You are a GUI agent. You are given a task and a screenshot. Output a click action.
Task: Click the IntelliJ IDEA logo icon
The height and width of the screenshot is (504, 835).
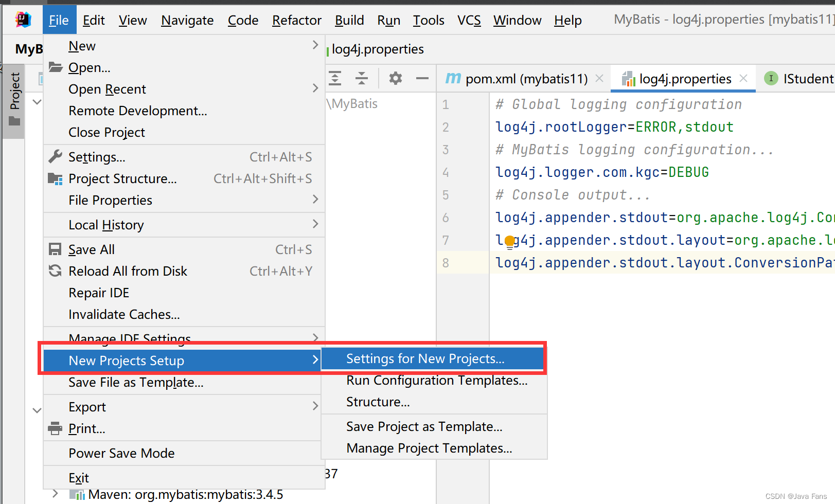(23, 20)
